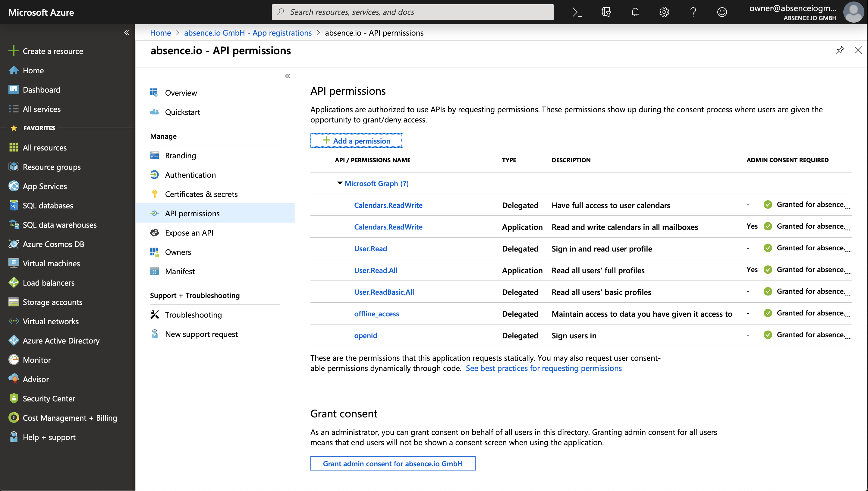
Task: Open the portal settings gear
Action: tap(663, 12)
